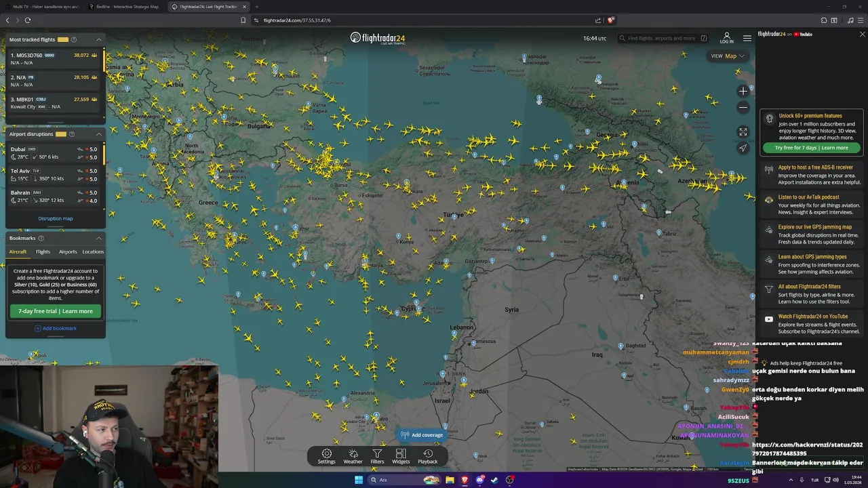Viewport: 868px width, 488px height.
Task: Open Bahrain airport disruption row
Action: (54, 197)
